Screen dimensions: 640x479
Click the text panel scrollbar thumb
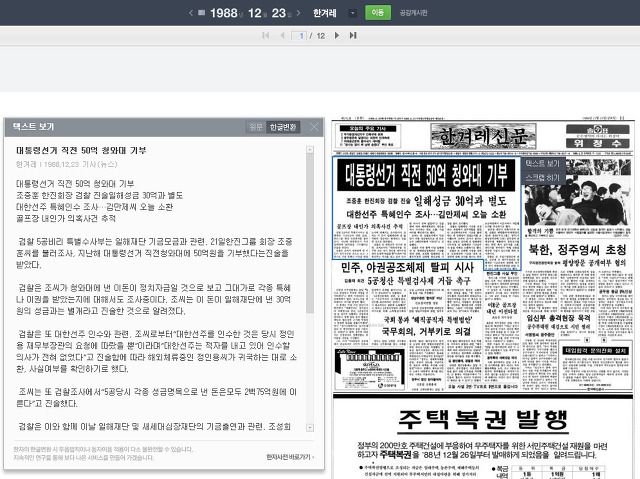310,233
